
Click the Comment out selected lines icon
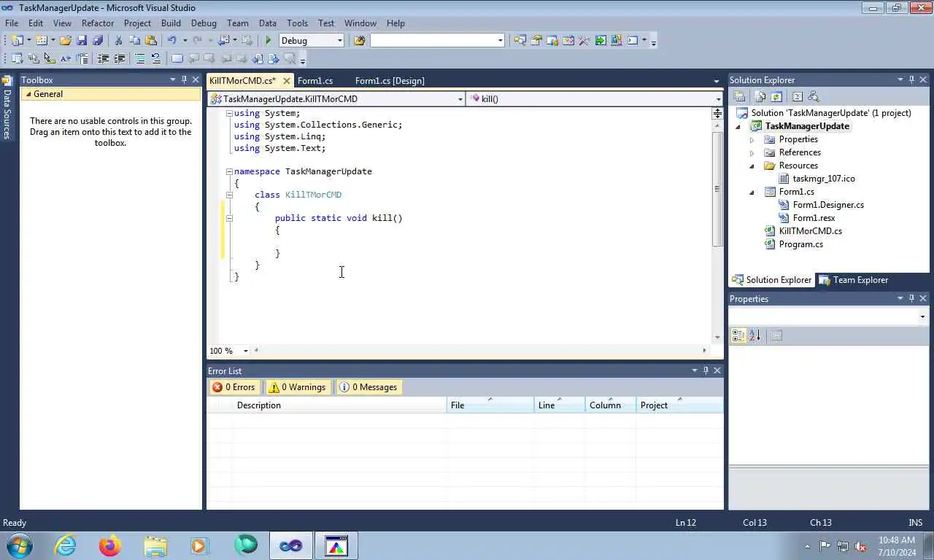[x=139, y=58]
